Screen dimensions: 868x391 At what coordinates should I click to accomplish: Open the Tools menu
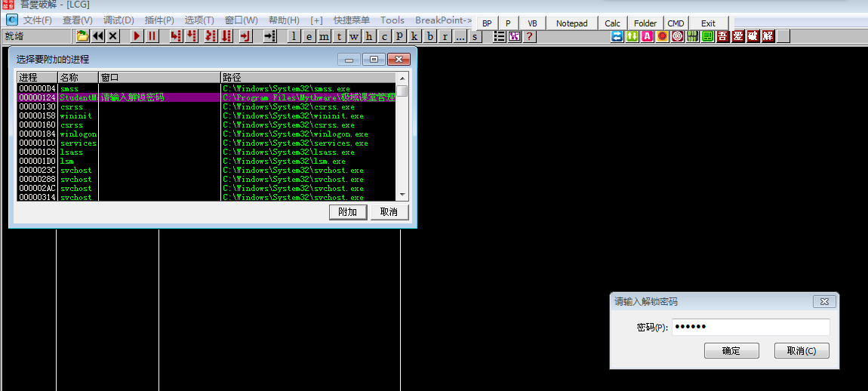392,20
